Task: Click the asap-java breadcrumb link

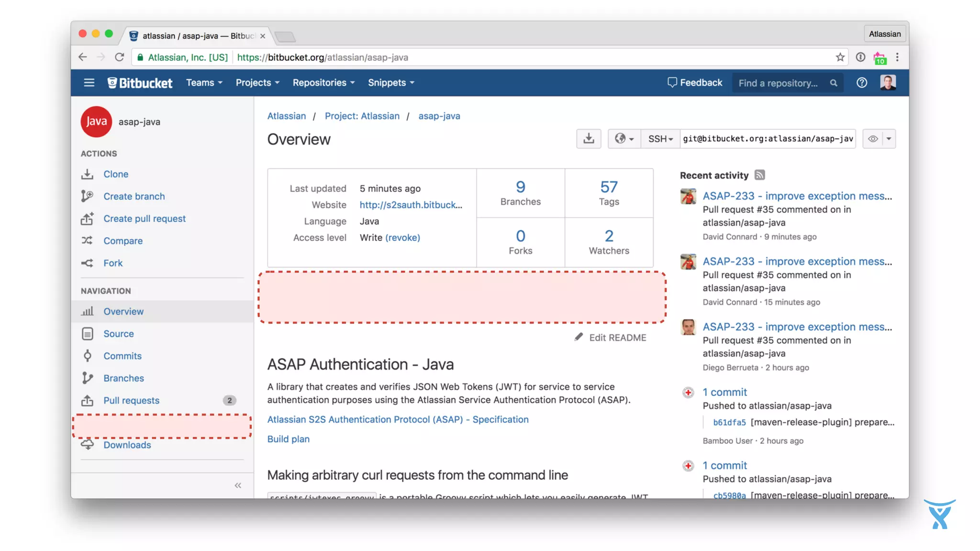Action: pos(439,116)
